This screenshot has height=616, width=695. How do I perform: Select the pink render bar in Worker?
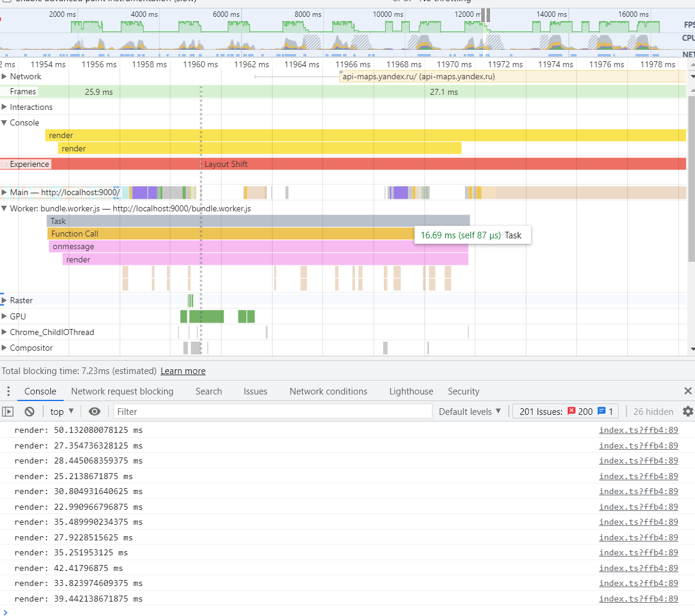(266, 259)
